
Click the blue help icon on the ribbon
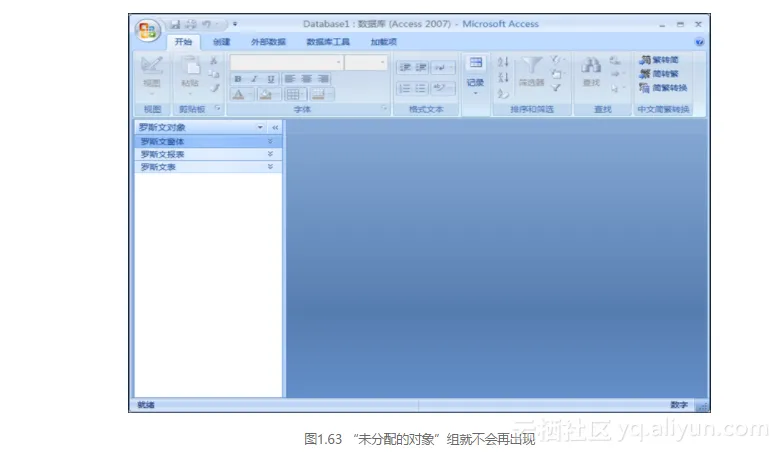coord(699,42)
